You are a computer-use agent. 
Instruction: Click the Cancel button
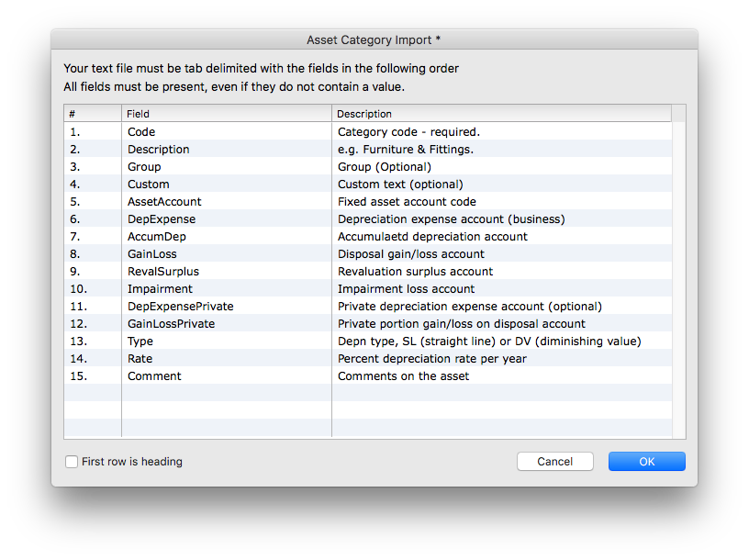point(555,462)
